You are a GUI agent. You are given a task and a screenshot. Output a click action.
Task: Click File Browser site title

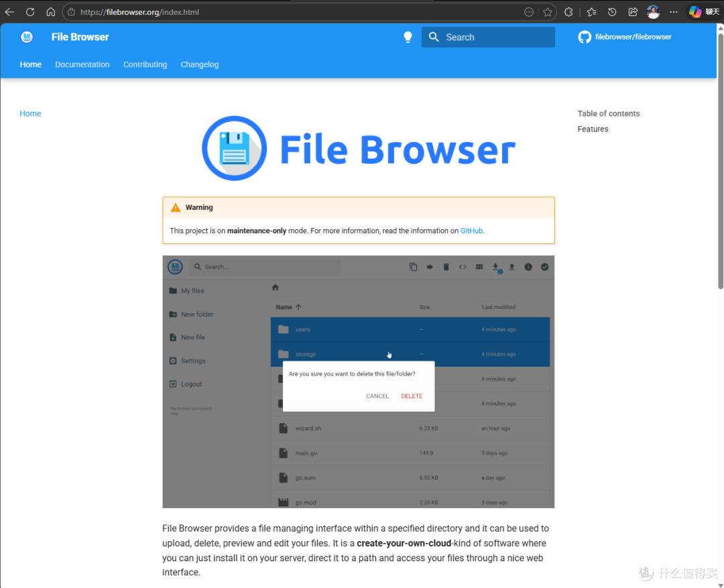80,37
